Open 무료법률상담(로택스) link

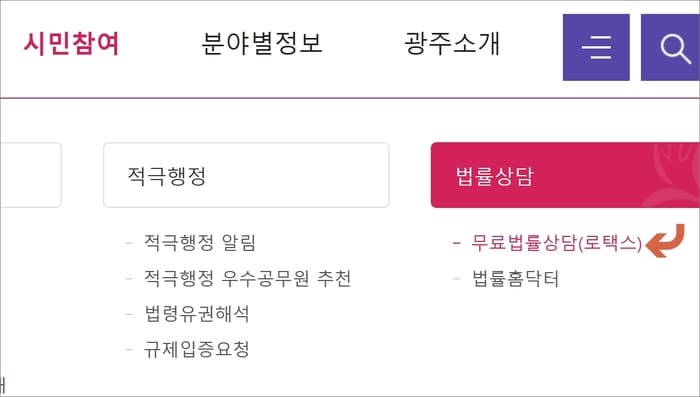[x=557, y=243]
